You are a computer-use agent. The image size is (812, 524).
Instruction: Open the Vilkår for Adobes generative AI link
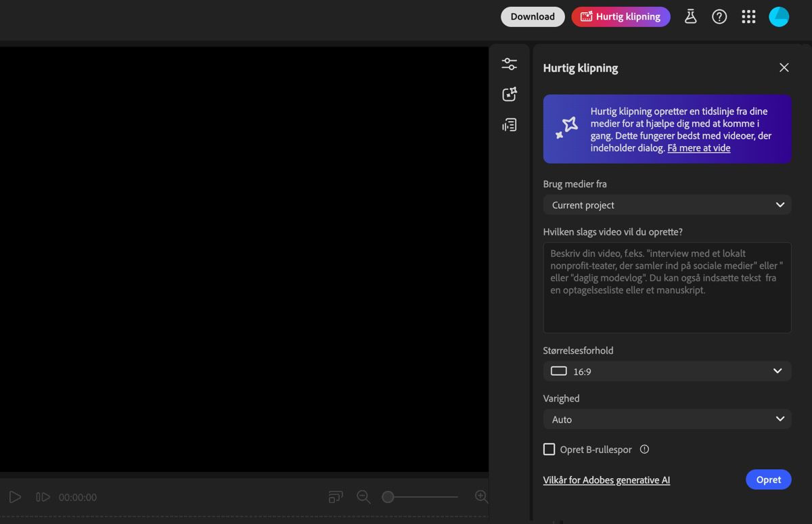606,479
